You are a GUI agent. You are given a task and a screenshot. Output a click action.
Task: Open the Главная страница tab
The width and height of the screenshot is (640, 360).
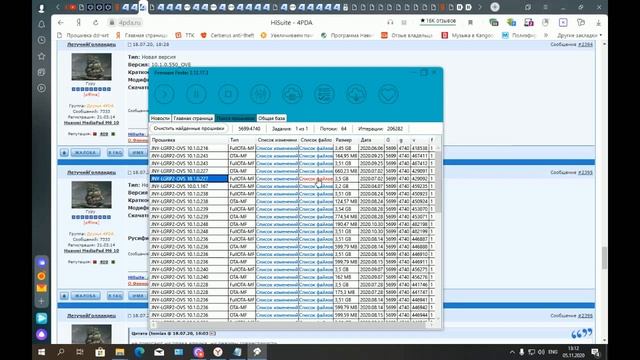coord(193,118)
